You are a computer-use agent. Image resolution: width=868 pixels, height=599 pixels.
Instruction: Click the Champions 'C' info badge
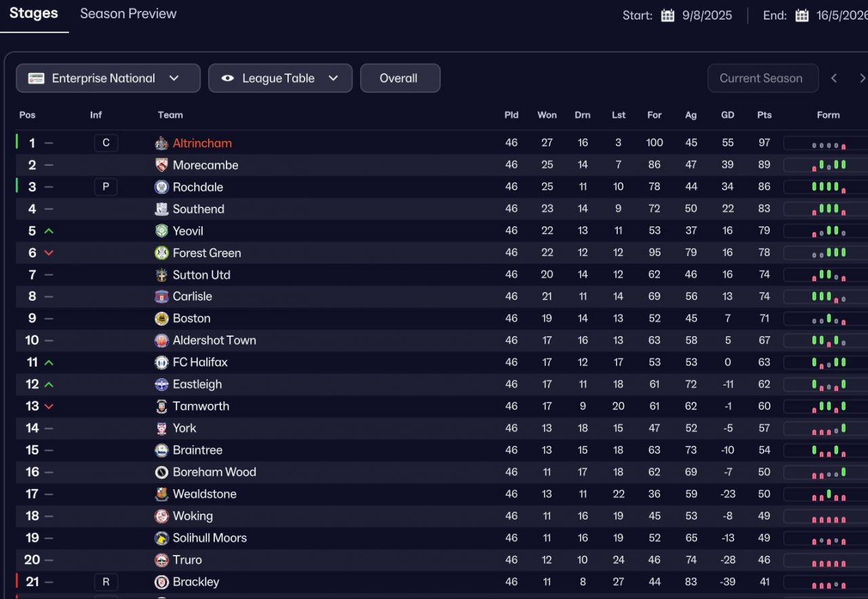106,143
